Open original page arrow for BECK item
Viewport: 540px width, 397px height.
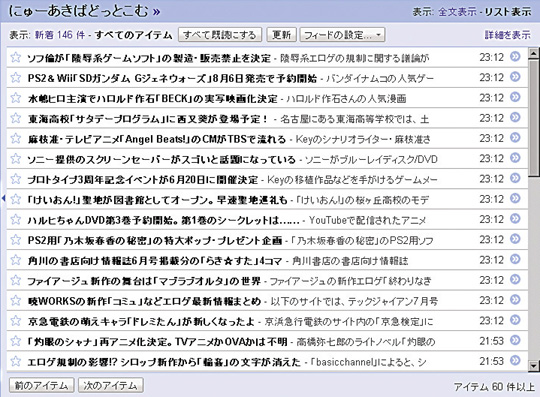pyautogui.click(x=515, y=97)
